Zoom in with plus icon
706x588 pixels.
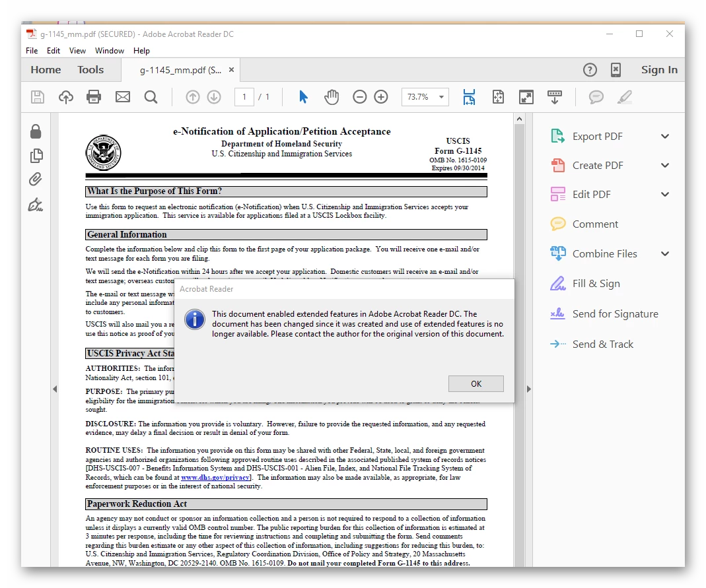[381, 97]
